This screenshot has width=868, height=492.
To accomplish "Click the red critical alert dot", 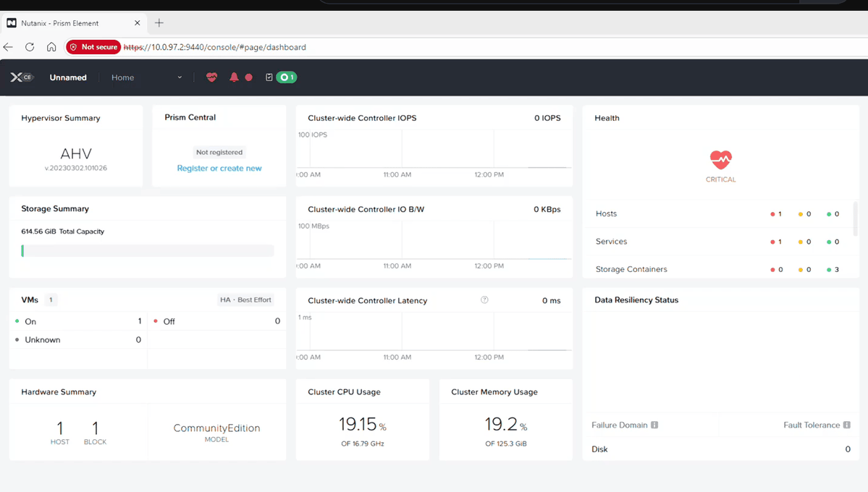I will click(249, 77).
